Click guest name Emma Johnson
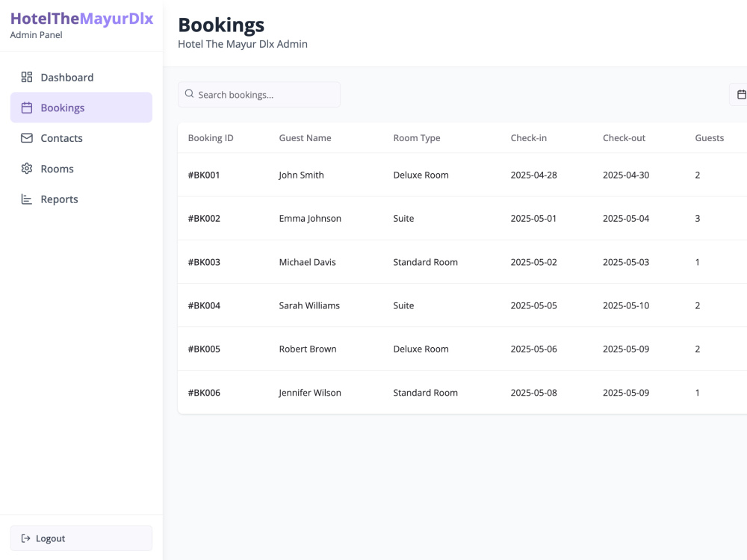Screen dimensions: 747x560 pyautogui.click(x=310, y=219)
